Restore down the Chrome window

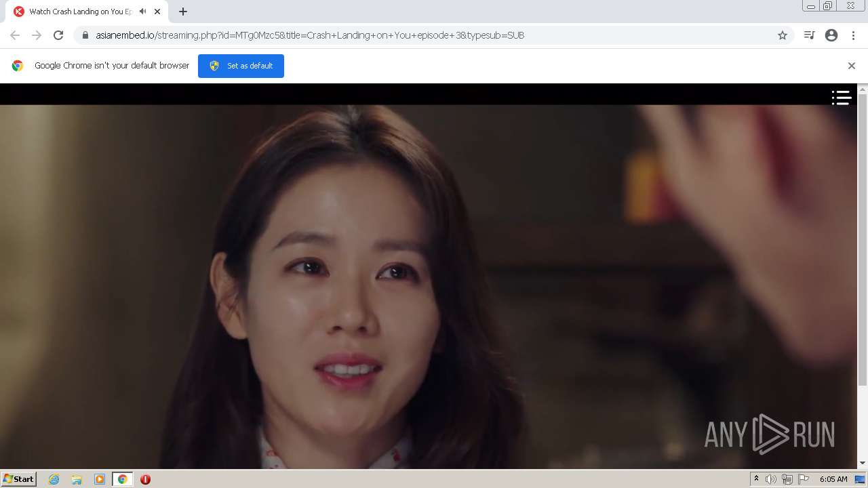click(x=828, y=6)
